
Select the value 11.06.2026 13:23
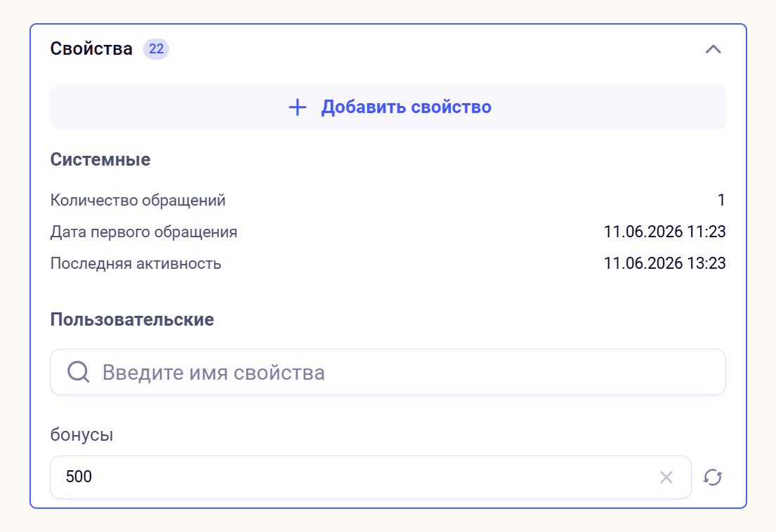coord(664,263)
